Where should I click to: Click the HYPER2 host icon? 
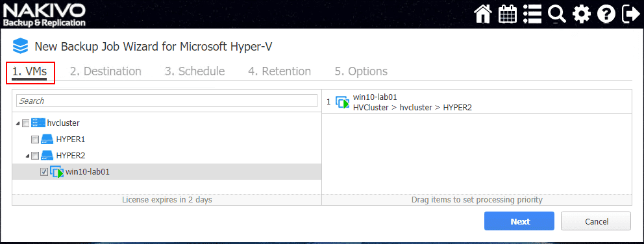pyautogui.click(x=47, y=156)
